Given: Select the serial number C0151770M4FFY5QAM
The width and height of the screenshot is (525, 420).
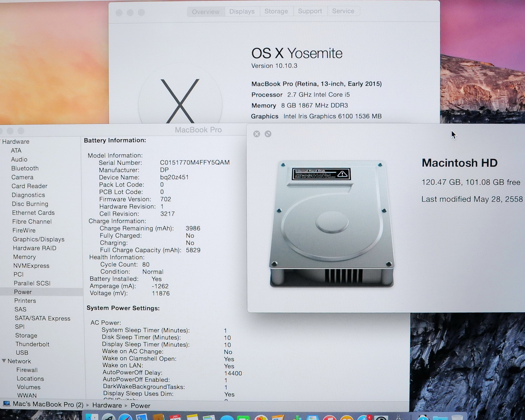Looking at the screenshot, I should tap(195, 162).
